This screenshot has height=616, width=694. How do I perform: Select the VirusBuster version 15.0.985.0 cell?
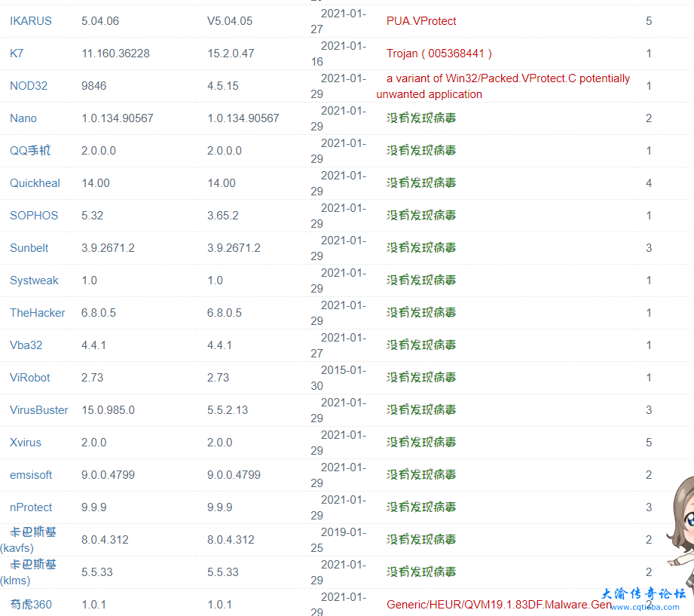point(108,409)
